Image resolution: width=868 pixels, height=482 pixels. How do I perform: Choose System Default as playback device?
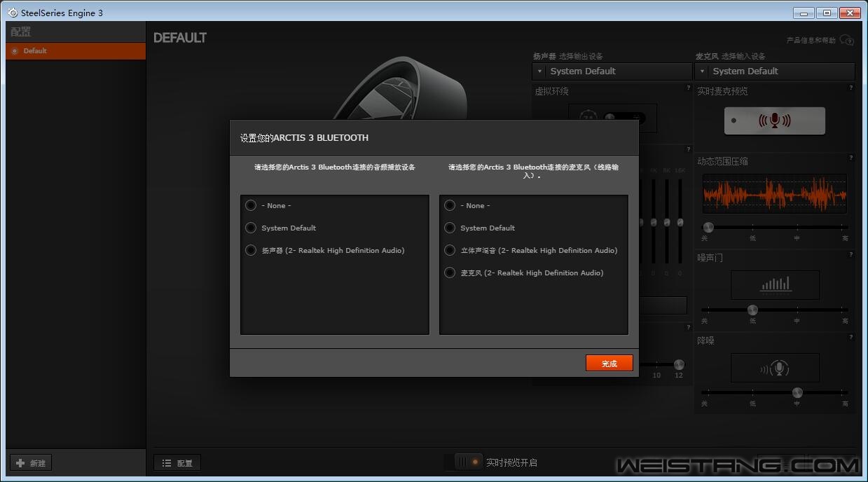pyautogui.click(x=251, y=228)
